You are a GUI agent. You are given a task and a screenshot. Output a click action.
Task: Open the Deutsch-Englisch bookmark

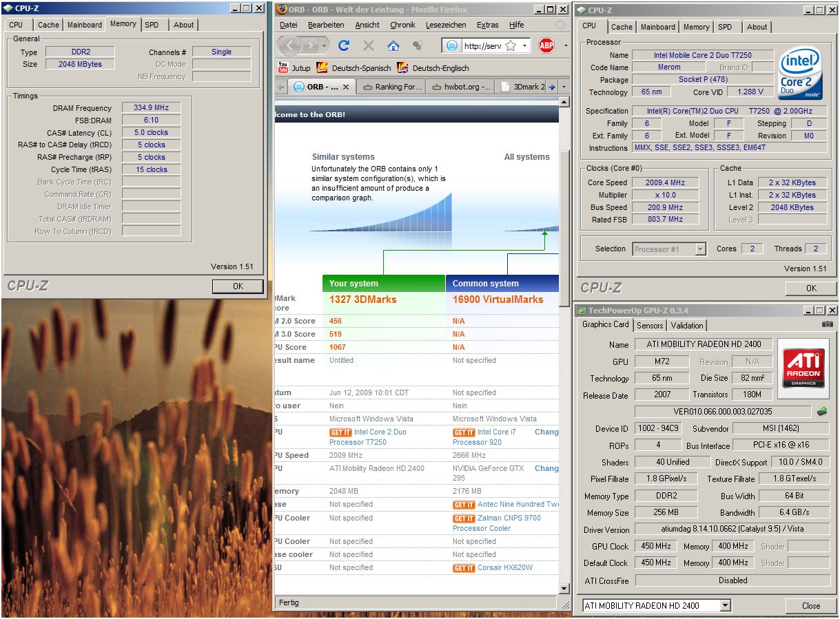click(433, 67)
